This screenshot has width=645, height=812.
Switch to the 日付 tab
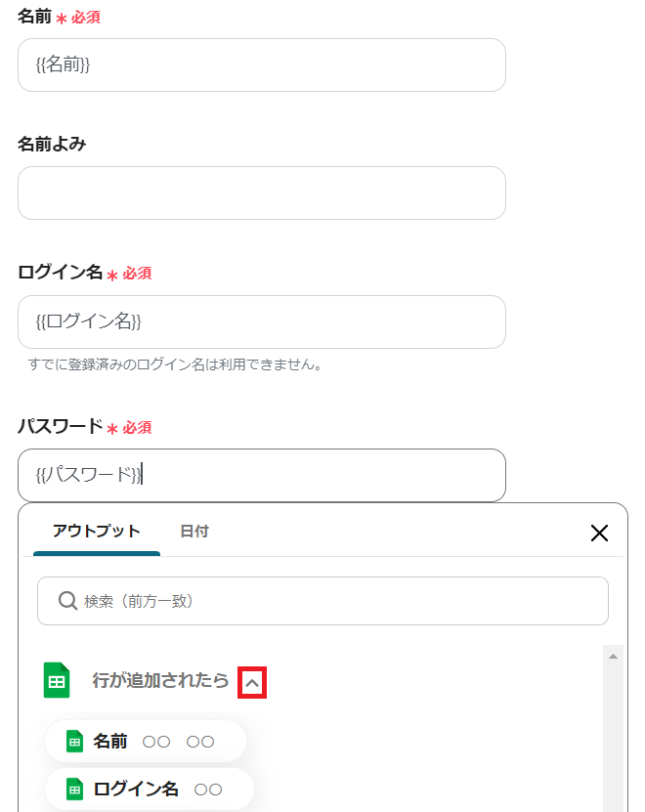tap(194, 532)
